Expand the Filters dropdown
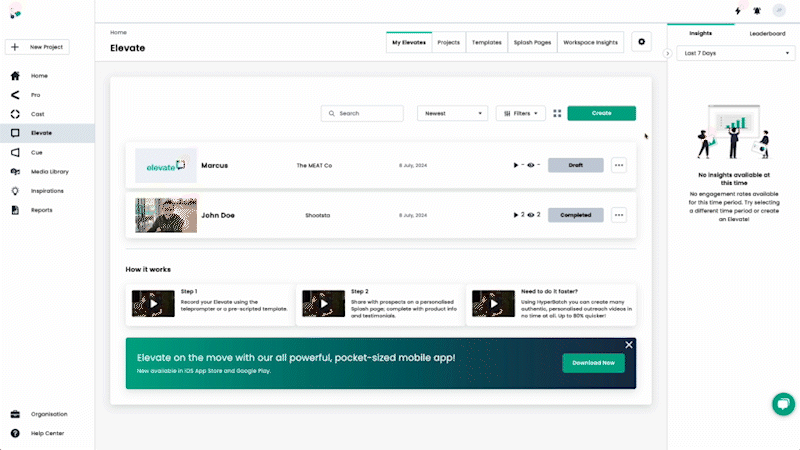This screenshot has height=450, width=800. (x=520, y=114)
